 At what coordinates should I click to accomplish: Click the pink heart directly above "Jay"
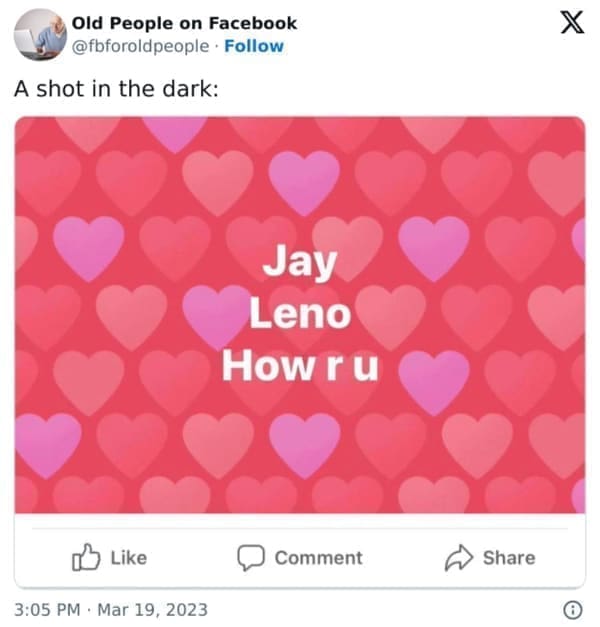coord(304,179)
